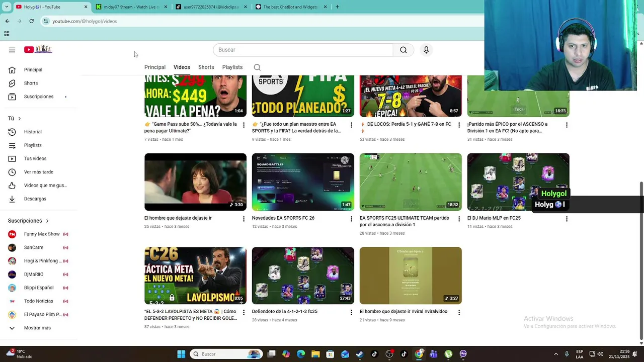Viewport: 644px width, 362px height.
Task: Open browser apps grid icon in bookmarks bar
Action: [7, 34]
